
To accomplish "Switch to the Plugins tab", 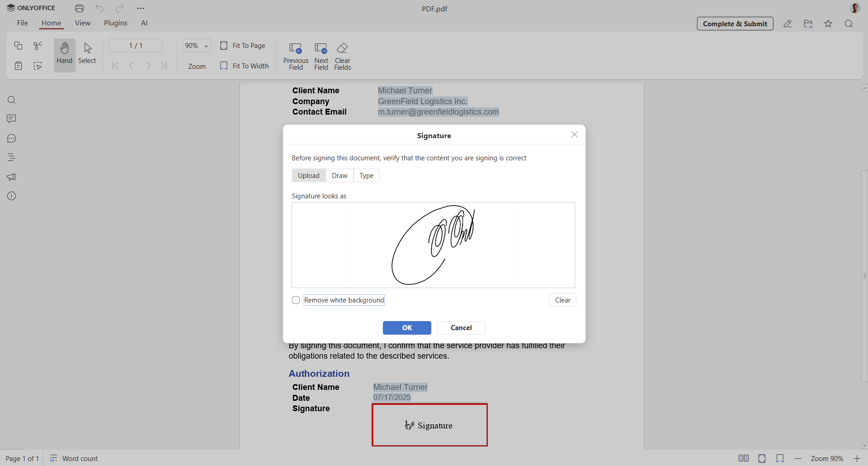I will 115,23.
